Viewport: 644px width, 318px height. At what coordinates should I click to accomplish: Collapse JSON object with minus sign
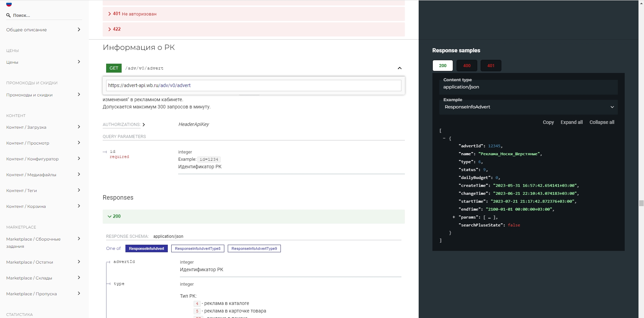tap(444, 138)
